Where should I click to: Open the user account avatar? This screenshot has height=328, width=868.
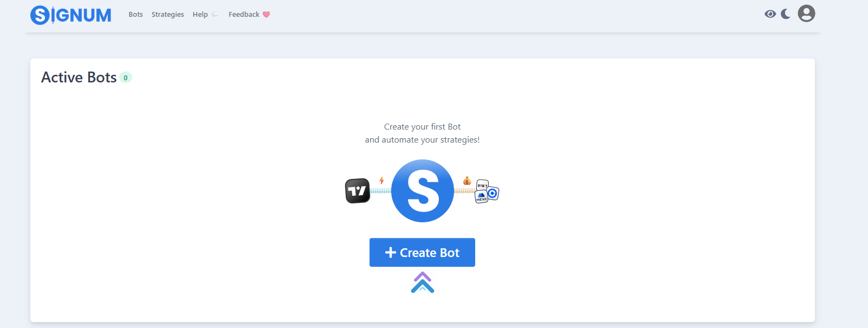click(x=806, y=14)
